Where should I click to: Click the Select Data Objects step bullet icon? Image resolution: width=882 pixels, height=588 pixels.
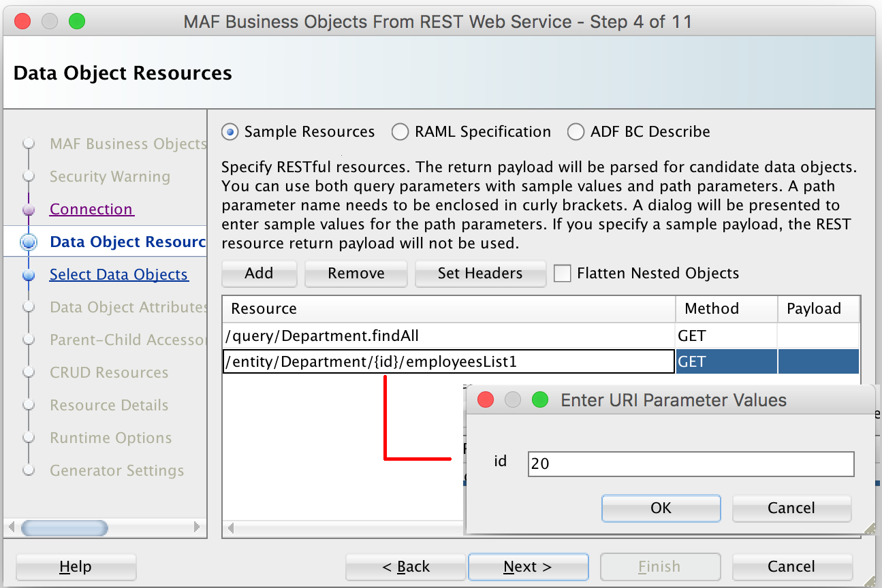coord(29,275)
